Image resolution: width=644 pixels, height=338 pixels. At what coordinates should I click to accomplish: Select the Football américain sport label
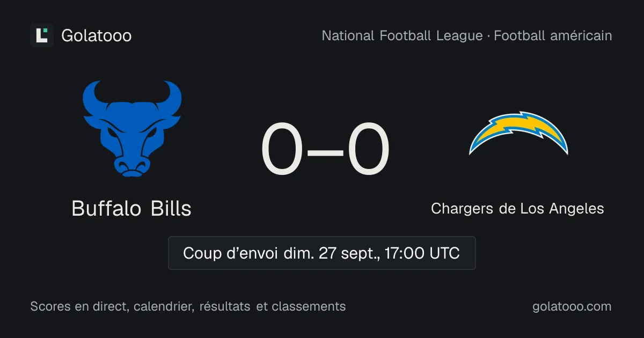(553, 36)
